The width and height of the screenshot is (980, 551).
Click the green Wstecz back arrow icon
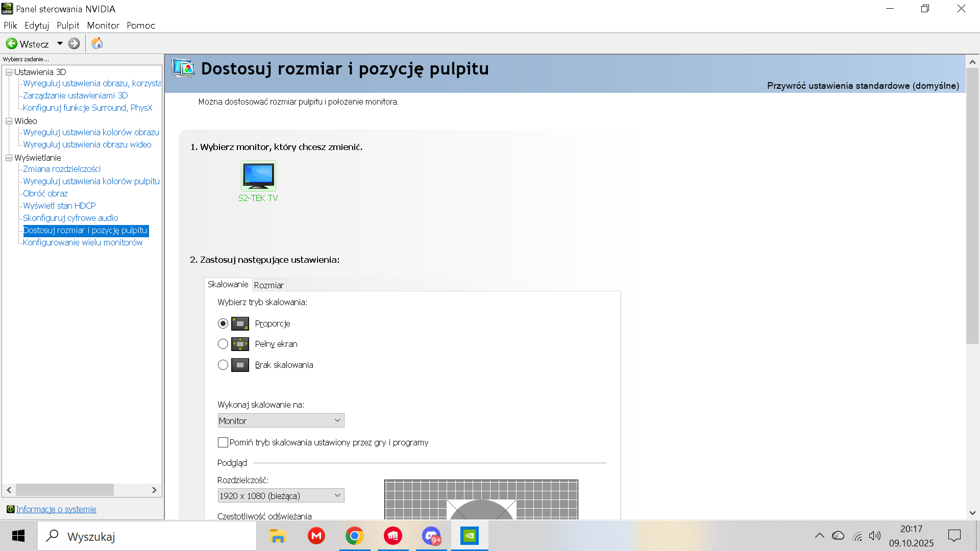point(11,44)
